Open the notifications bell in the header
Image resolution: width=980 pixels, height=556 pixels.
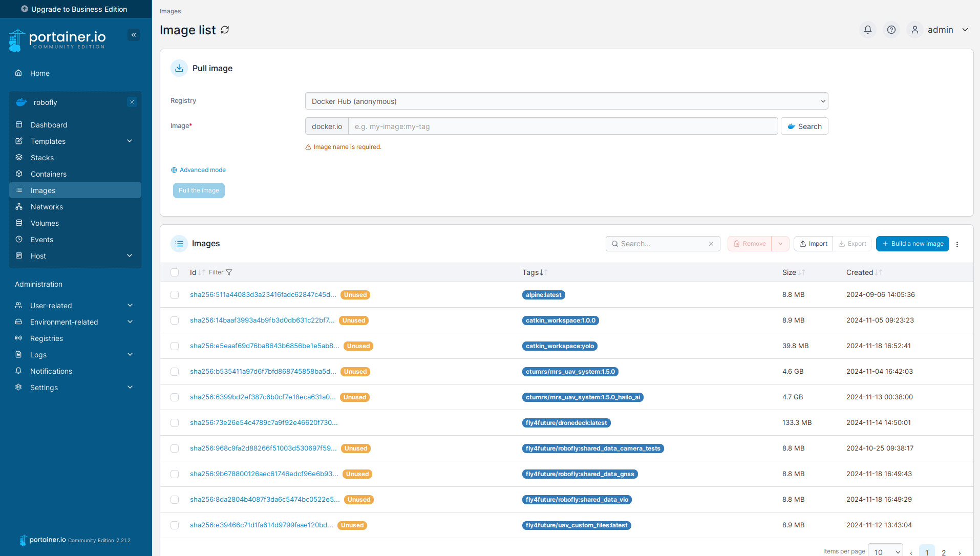[868, 30]
